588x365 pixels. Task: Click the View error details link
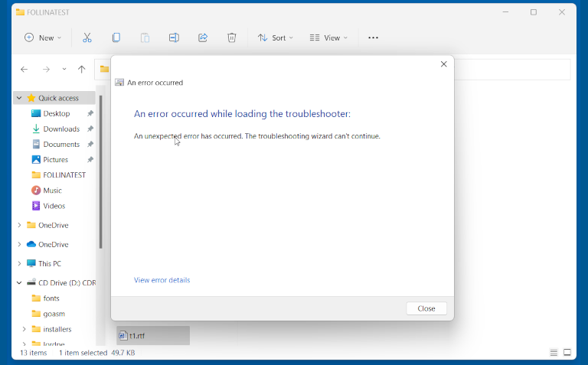pyautogui.click(x=162, y=280)
